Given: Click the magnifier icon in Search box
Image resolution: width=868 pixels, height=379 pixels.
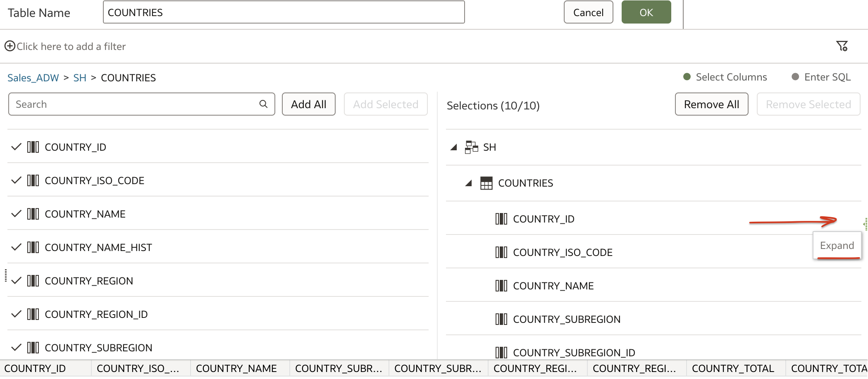Looking at the screenshot, I should point(263,104).
